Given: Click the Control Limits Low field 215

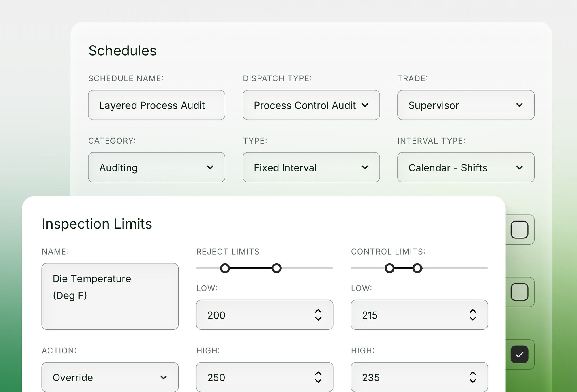Looking at the screenshot, I should tap(419, 315).
